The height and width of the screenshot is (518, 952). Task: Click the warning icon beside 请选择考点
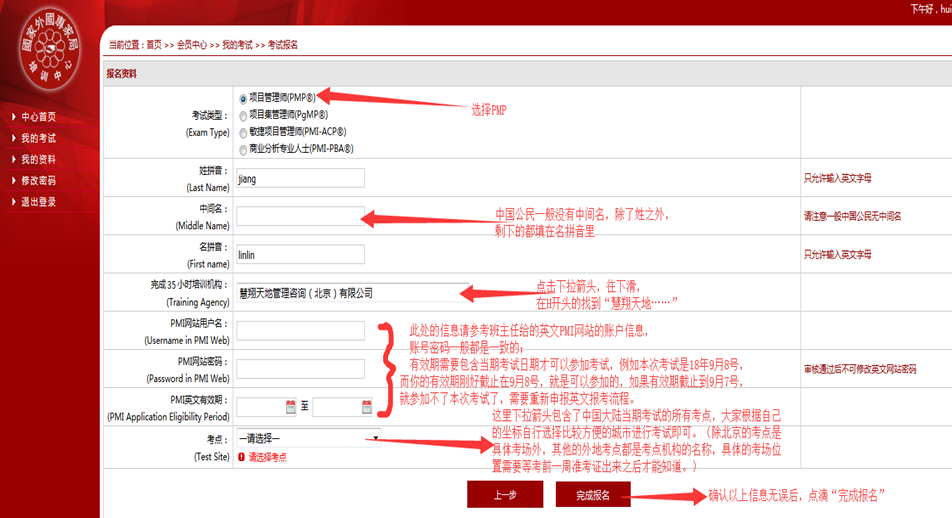pyautogui.click(x=242, y=457)
